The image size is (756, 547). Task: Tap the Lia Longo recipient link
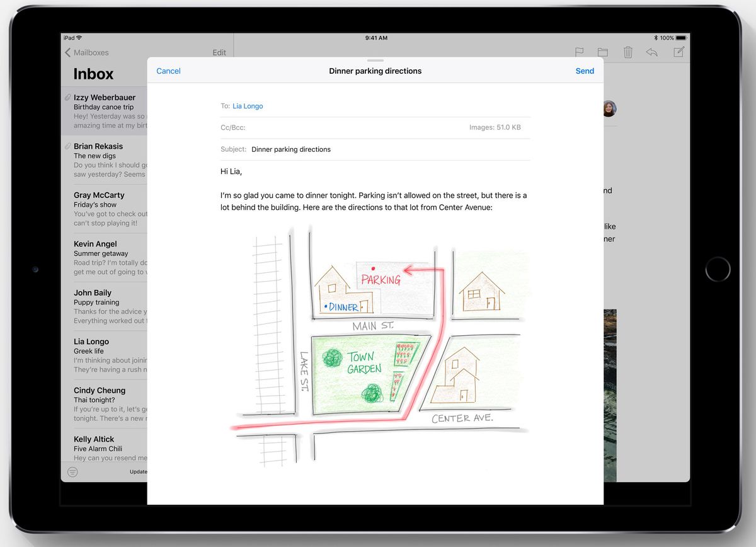click(248, 107)
